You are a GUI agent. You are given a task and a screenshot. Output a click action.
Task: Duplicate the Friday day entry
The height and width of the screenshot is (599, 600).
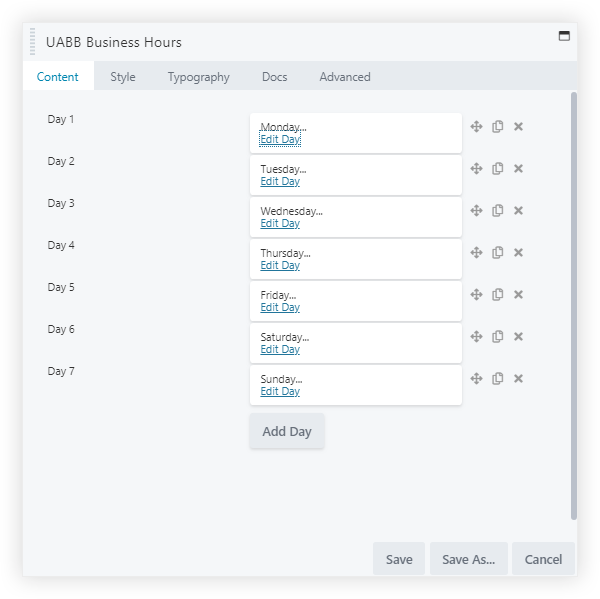pos(497,295)
